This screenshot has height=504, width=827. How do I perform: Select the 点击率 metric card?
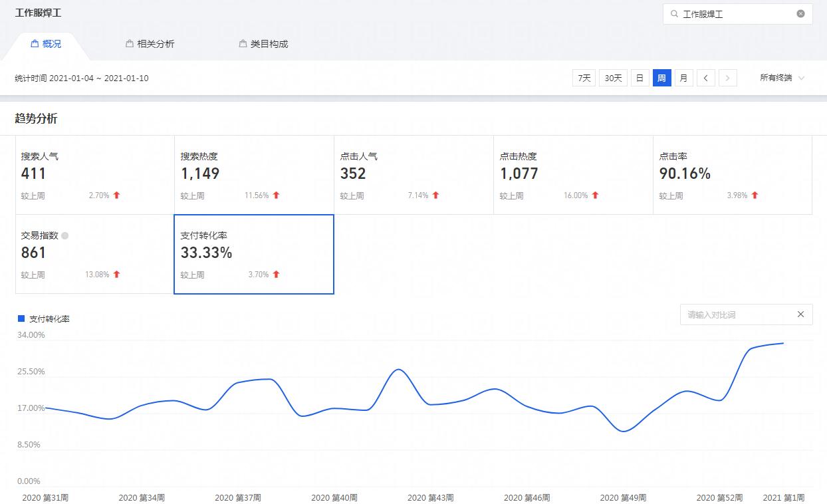tap(732, 175)
